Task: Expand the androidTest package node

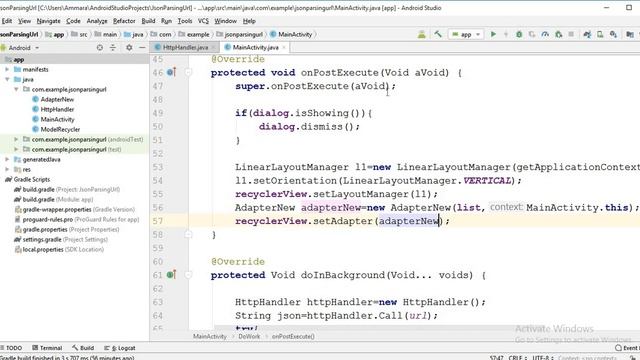Action: coord(16,140)
